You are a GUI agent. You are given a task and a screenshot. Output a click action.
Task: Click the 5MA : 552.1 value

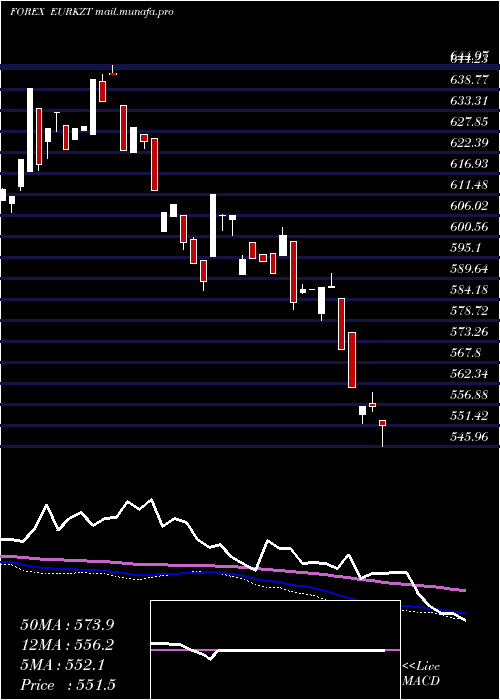[x=62, y=665]
